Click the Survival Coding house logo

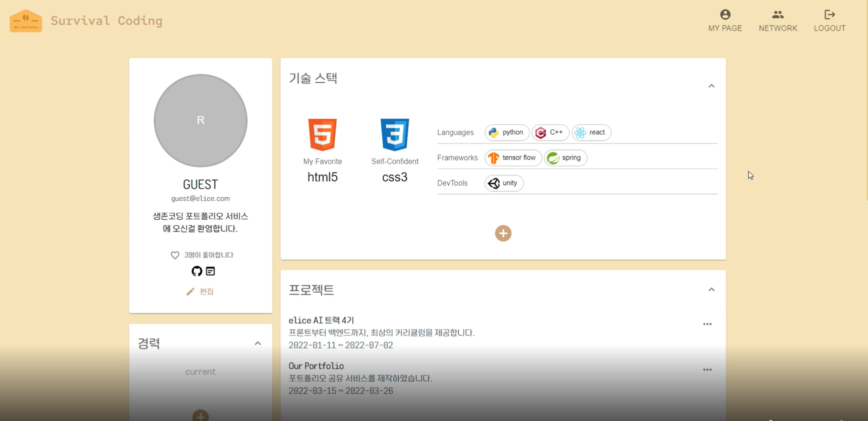click(x=26, y=20)
